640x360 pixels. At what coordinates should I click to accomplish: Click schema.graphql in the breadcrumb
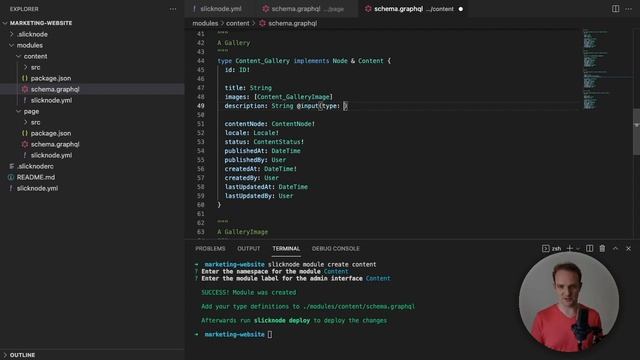pos(292,23)
